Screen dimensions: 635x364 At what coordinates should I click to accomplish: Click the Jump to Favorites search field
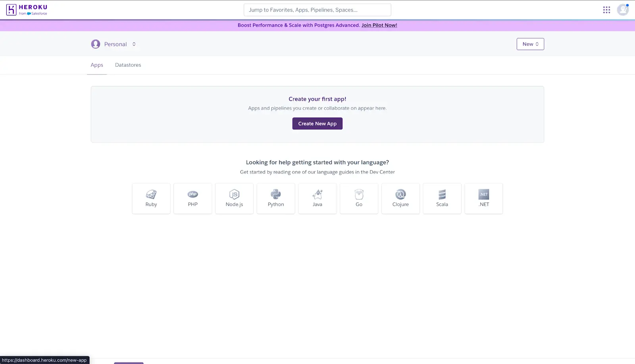click(317, 10)
